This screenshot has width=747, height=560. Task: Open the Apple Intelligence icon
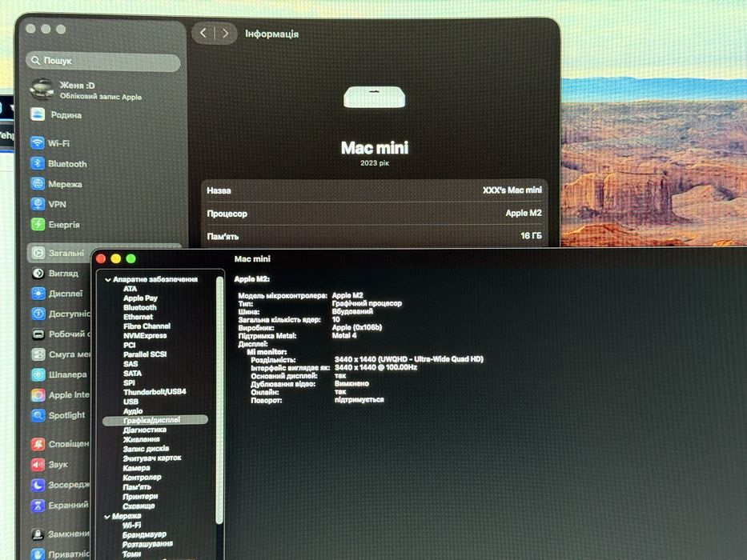click(x=38, y=394)
